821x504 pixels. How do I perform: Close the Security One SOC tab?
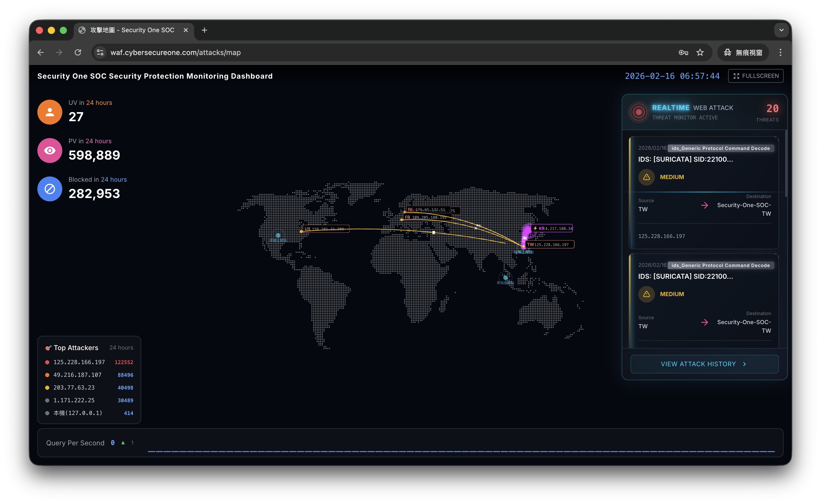point(186,30)
